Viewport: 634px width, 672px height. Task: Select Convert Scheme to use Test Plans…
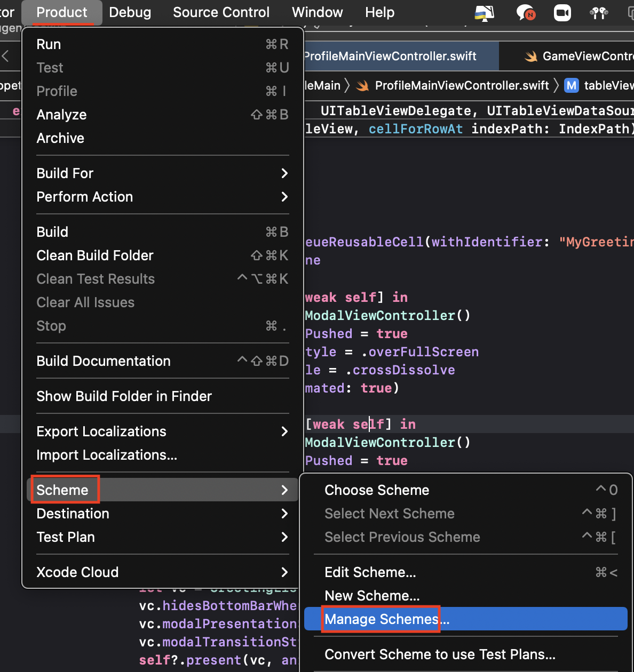(466, 654)
